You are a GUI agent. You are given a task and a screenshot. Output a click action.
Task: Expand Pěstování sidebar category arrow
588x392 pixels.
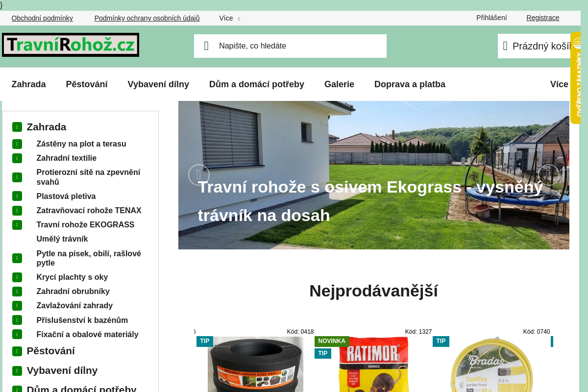(17, 351)
